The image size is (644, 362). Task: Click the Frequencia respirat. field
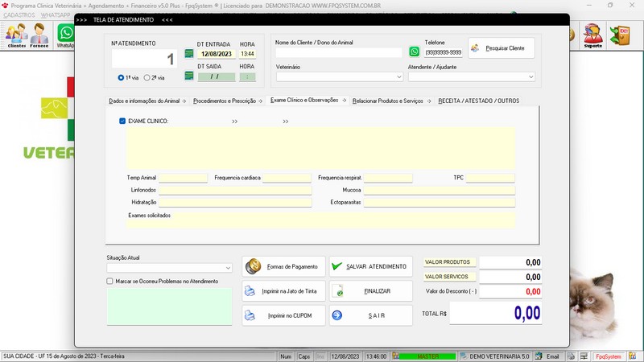(388, 178)
